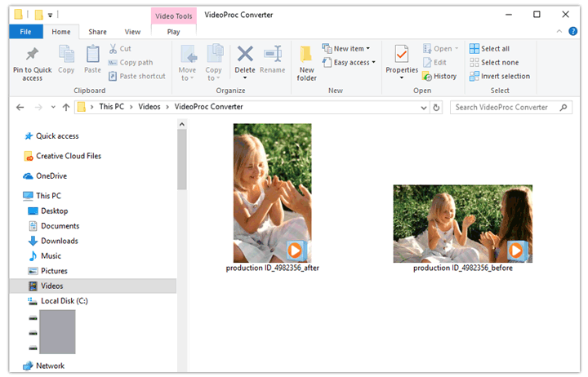Select Quick access in navigation pane
The height and width of the screenshot is (377, 588).
click(x=51, y=136)
